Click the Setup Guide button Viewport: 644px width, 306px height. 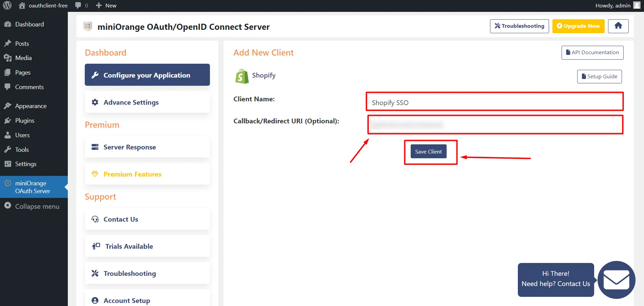[x=599, y=77]
